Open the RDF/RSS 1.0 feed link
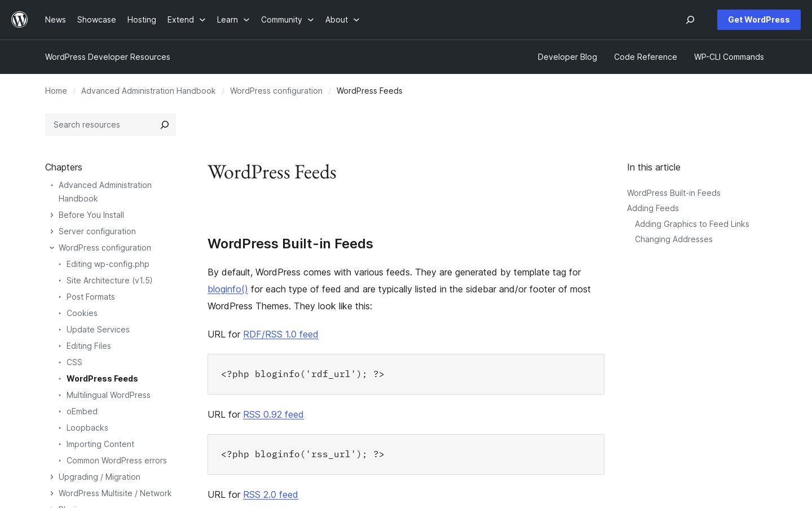Image resolution: width=812 pixels, height=508 pixels. pos(280,334)
